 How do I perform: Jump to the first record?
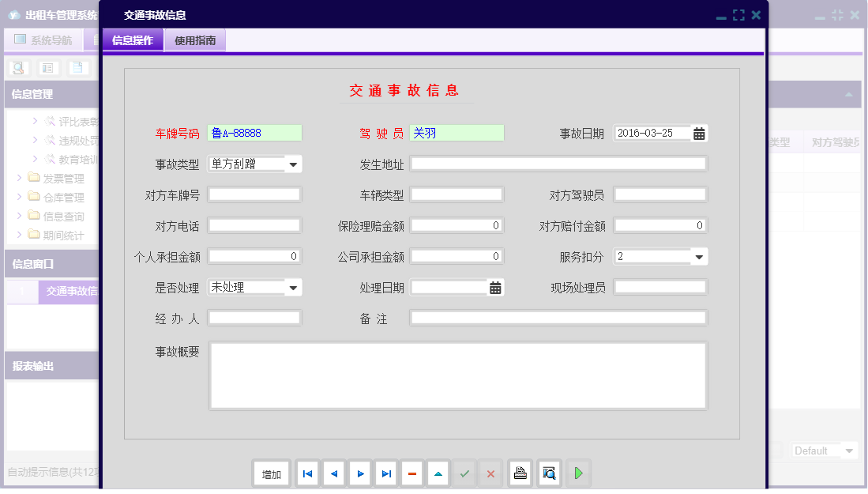307,473
